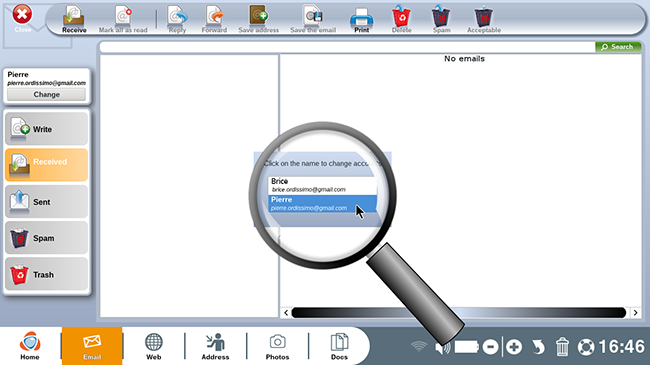650x365 pixels.
Task: Open the Web app in bottom bar
Action: (x=153, y=346)
